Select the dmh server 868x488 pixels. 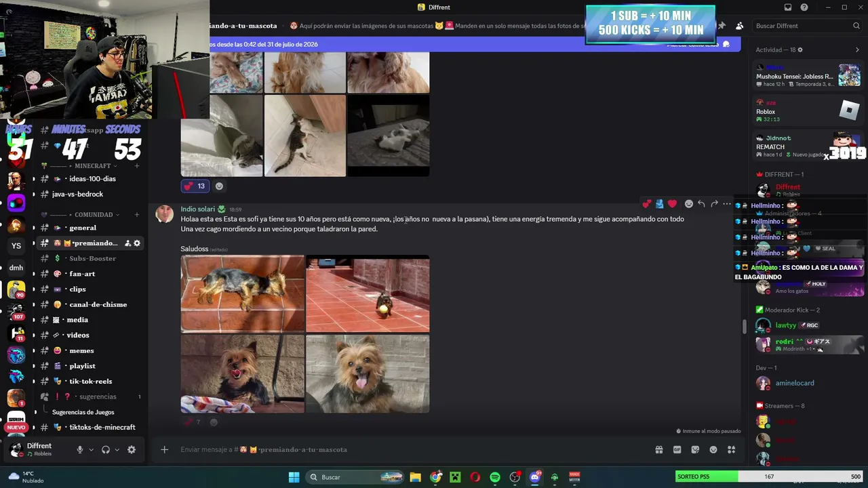coord(16,268)
